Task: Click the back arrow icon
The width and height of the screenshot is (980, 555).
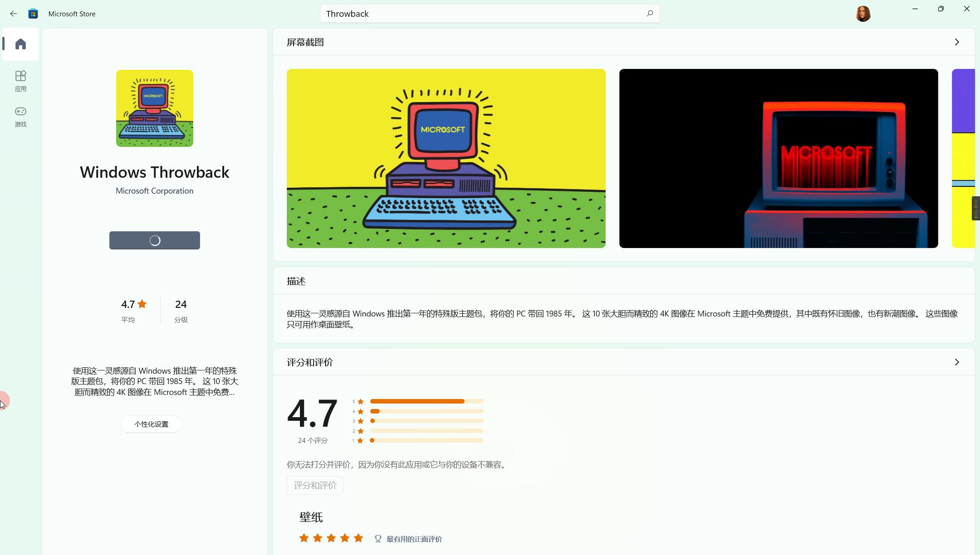Action: click(13, 14)
